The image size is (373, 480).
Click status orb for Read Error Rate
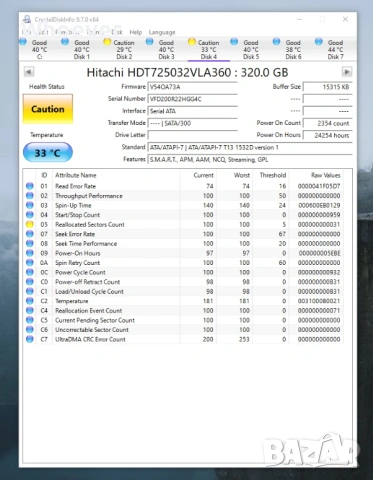pos(30,186)
